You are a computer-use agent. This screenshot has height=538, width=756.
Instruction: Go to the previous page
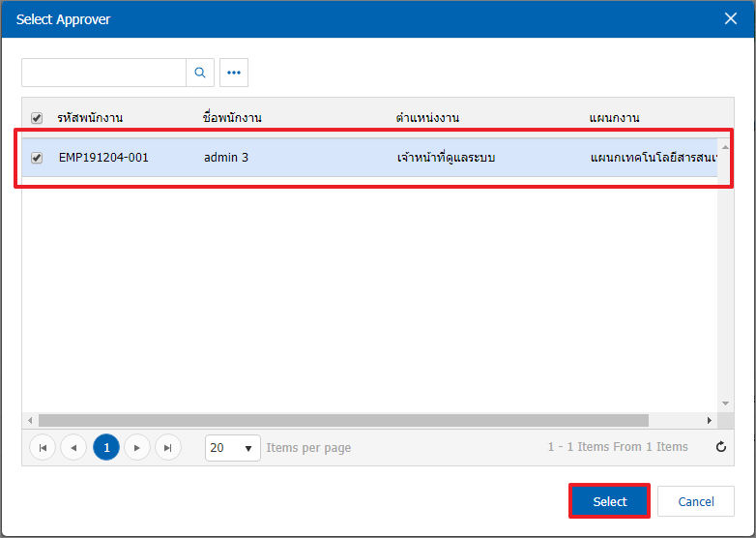point(73,448)
